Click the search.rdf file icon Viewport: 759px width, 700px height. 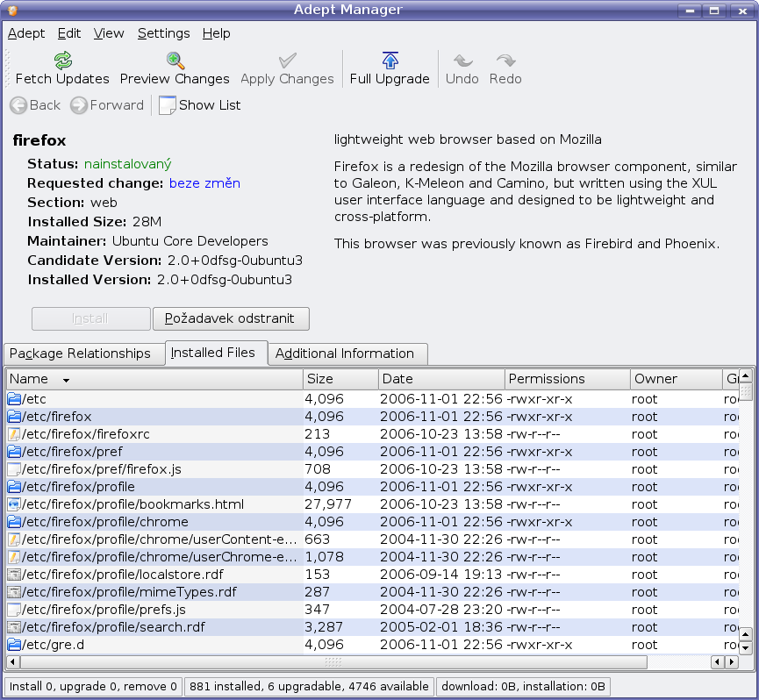click(14, 627)
